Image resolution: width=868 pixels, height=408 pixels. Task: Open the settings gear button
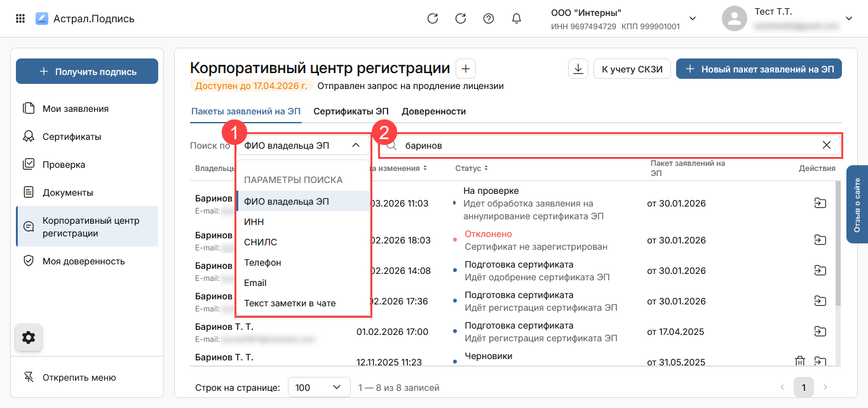(x=29, y=337)
